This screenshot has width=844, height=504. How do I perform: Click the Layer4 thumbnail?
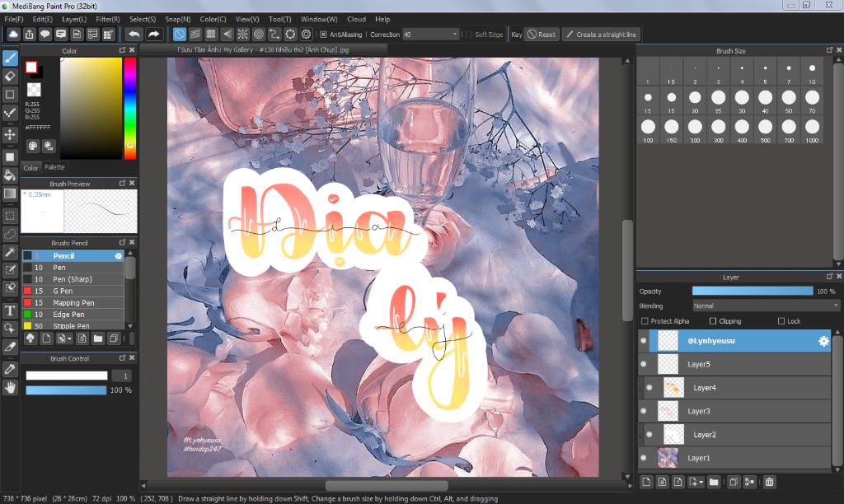pyautogui.click(x=673, y=387)
